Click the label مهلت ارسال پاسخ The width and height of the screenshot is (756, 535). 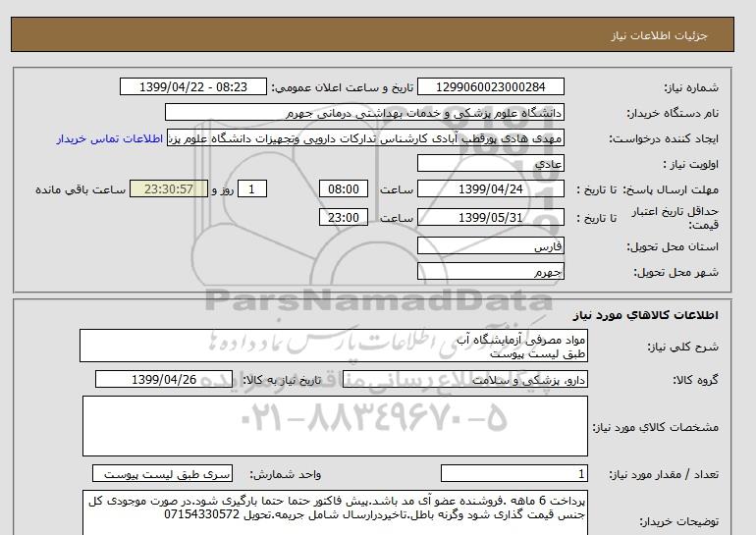click(671, 189)
